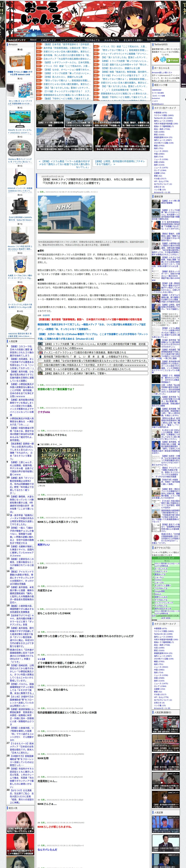Open にゅーもふ in the access ranking

pyautogui.click(x=159, y=578)
